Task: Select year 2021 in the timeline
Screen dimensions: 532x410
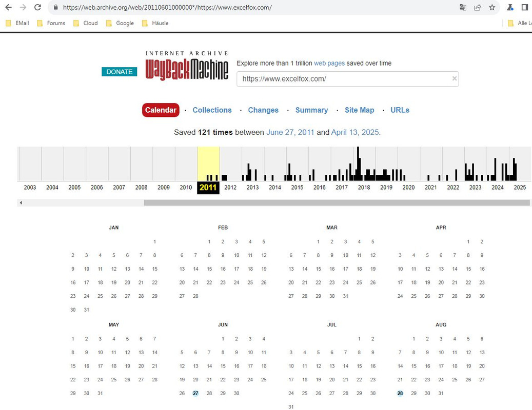Action: pyautogui.click(x=431, y=188)
